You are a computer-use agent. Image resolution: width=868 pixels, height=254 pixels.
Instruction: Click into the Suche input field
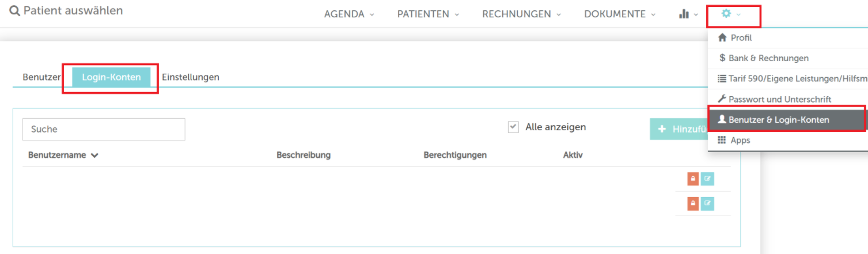coord(104,130)
